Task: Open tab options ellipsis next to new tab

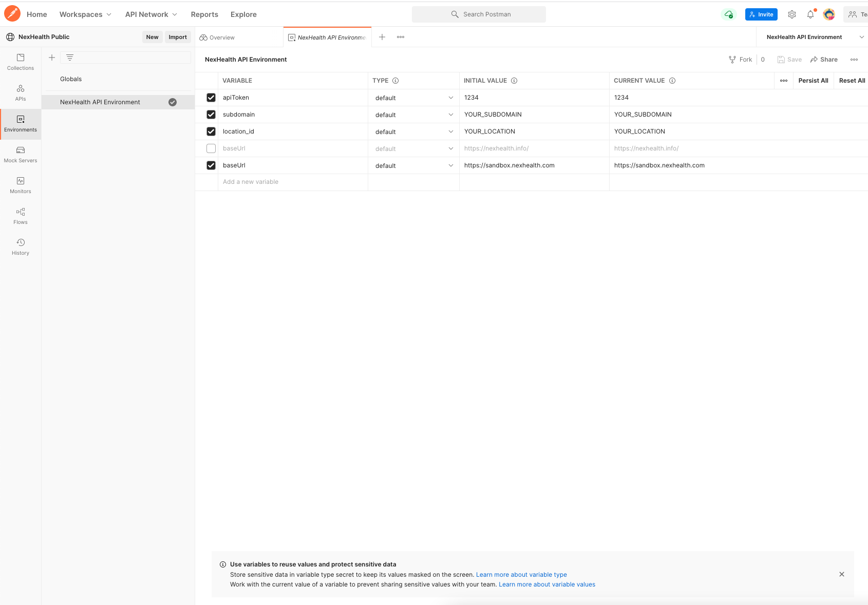Action: pos(401,37)
